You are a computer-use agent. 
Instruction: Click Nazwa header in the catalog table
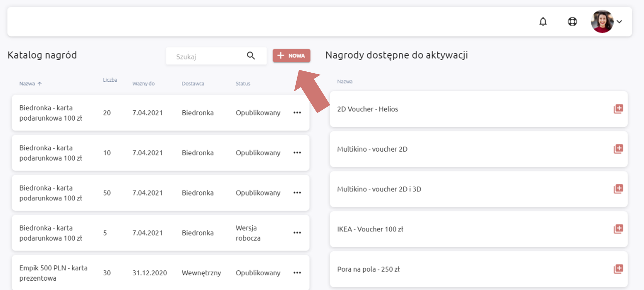(27, 84)
